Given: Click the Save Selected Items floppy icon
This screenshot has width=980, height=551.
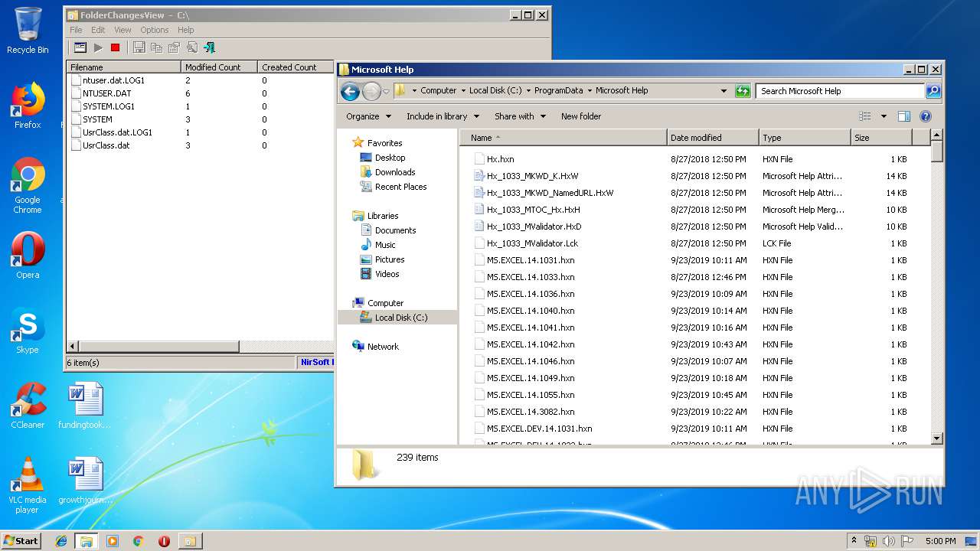Looking at the screenshot, I should [x=139, y=47].
